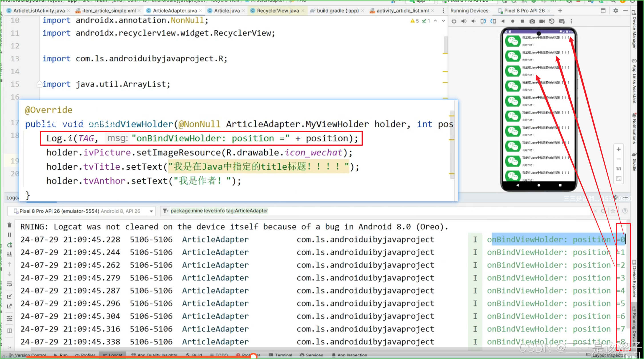Screen dimensions: 644x359
Task: Open the Profiler tool window
Action: pyautogui.click(x=85, y=355)
